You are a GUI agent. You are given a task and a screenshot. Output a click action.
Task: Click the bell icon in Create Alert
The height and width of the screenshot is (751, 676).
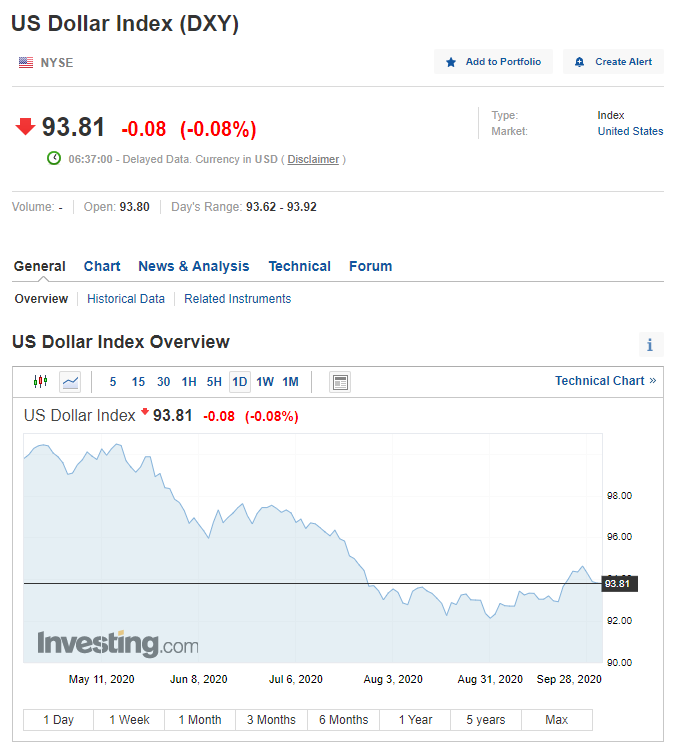pyautogui.click(x=580, y=62)
